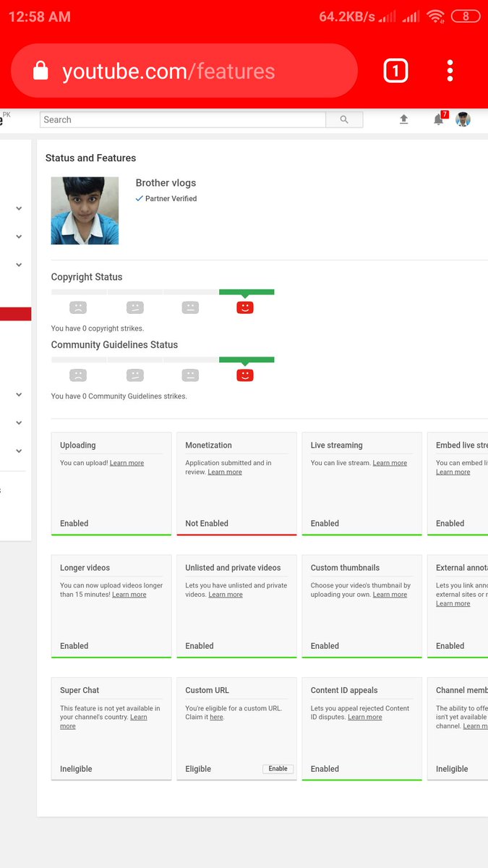This screenshot has height=868, width=488.
Task: Click the green Copyright Status progress segment
Action: point(247,292)
